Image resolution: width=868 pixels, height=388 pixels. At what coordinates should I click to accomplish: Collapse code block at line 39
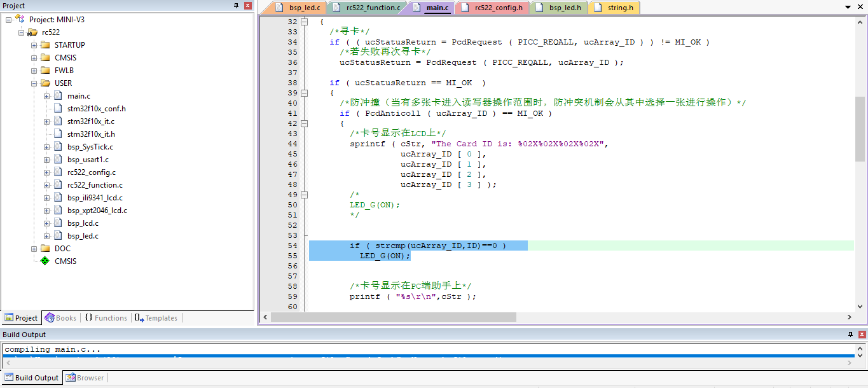pos(304,93)
